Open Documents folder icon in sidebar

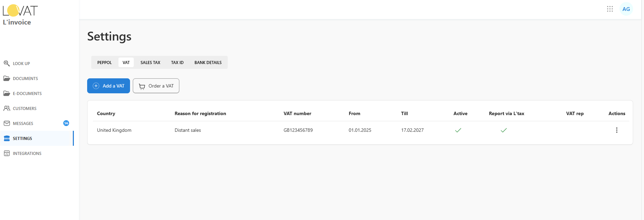(6, 78)
